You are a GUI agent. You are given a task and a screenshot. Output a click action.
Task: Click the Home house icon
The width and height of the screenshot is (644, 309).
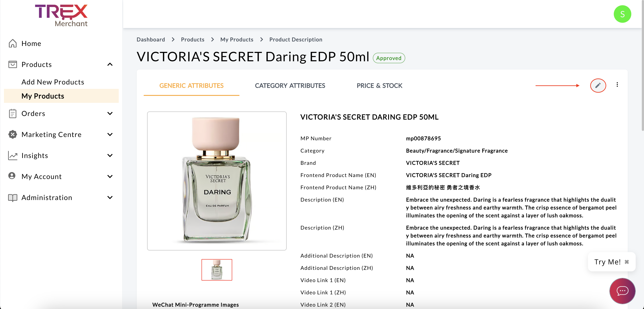pos(12,44)
